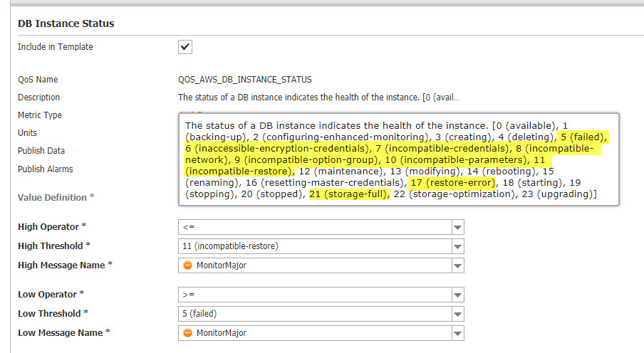Click the Description label
Image resolution: width=644 pixels, height=353 pixels.
[x=38, y=98]
